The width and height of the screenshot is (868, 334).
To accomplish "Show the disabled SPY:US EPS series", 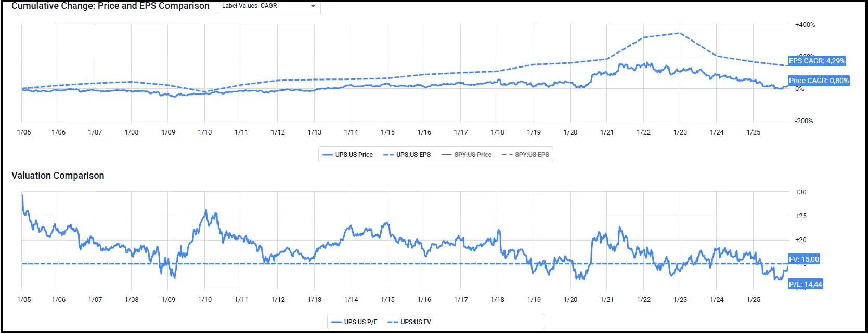I will [526, 155].
